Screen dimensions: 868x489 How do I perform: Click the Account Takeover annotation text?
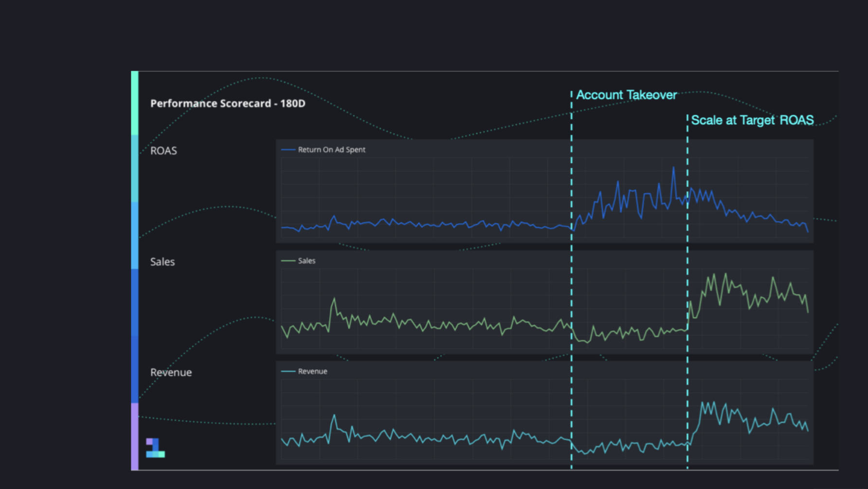tap(626, 95)
